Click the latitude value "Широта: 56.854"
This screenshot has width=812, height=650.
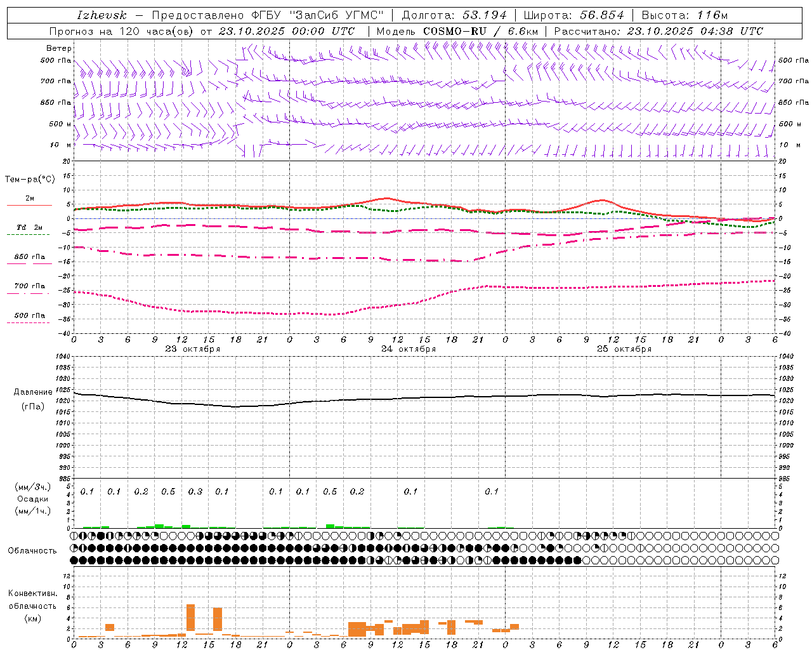pyautogui.click(x=573, y=15)
